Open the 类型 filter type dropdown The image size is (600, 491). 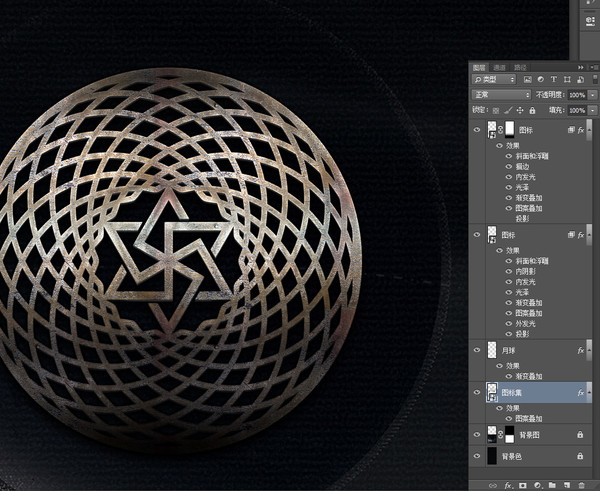point(494,79)
